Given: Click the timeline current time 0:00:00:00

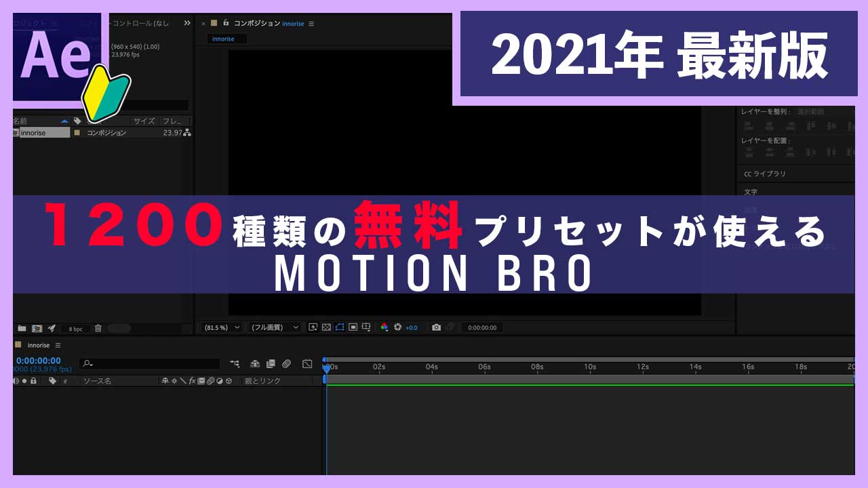Looking at the screenshot, I should click(38, 361).
